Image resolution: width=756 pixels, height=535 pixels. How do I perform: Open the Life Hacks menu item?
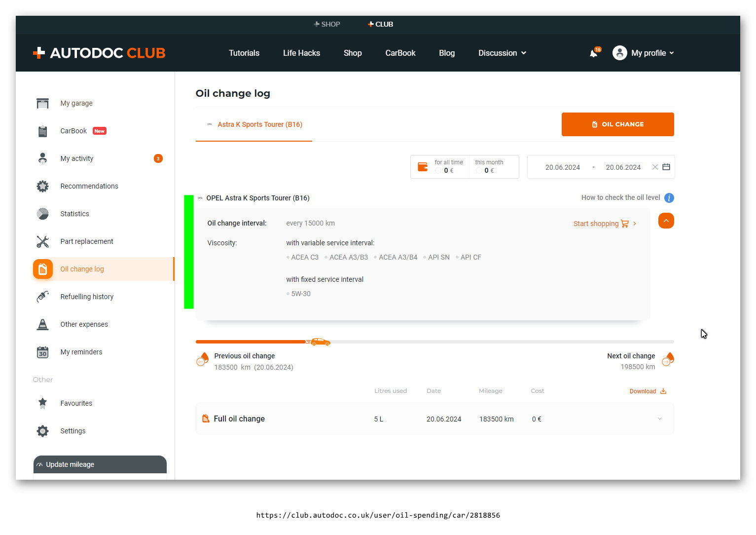(x=301, y=53)
